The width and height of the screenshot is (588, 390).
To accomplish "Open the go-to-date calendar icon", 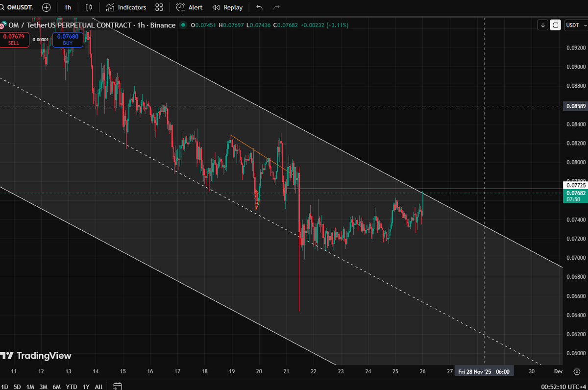I will coord(117,386).
